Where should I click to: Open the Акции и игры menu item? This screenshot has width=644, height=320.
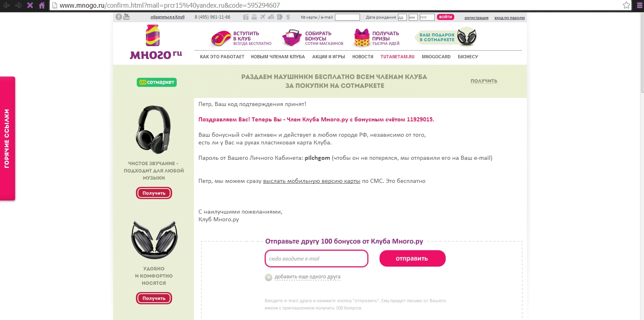coord(328,57)
